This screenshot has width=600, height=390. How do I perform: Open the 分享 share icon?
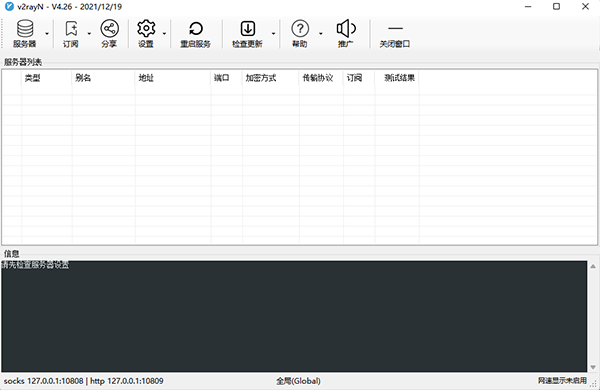(x=109, y=28)
